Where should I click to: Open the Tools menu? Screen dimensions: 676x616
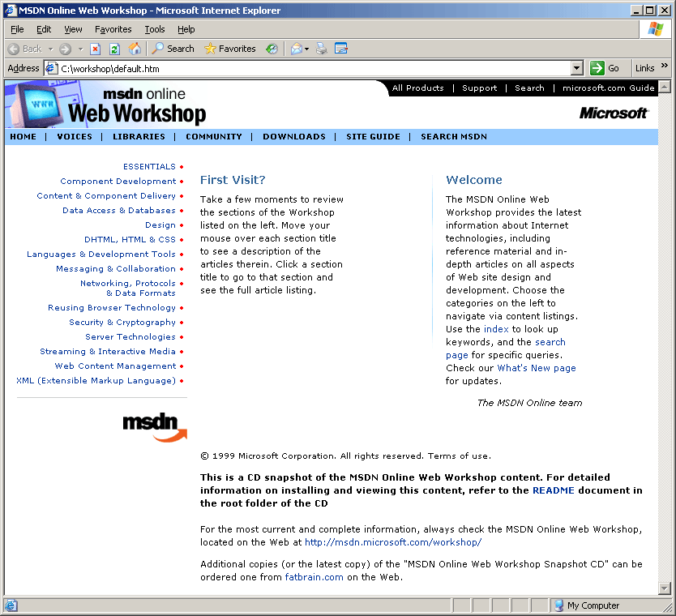coord(154,29)
